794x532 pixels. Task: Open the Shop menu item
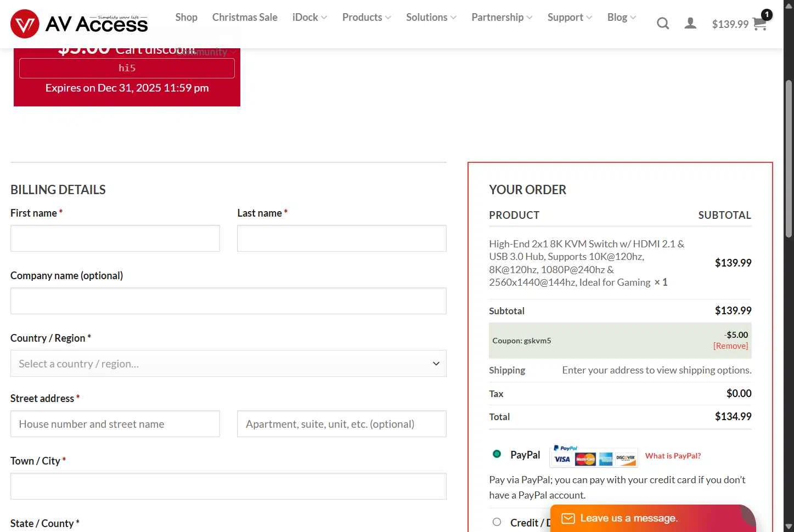pyautogui.click(x=186, y=17)
